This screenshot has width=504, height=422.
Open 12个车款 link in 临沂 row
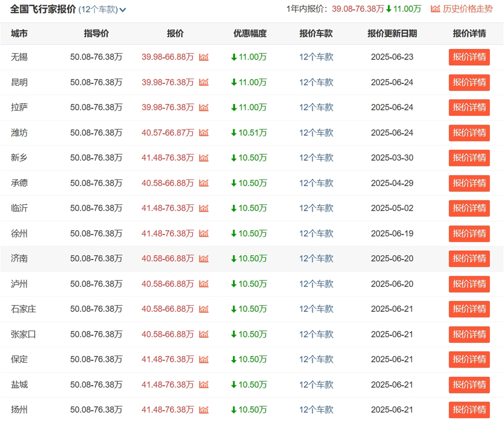(x=316, y=208)
